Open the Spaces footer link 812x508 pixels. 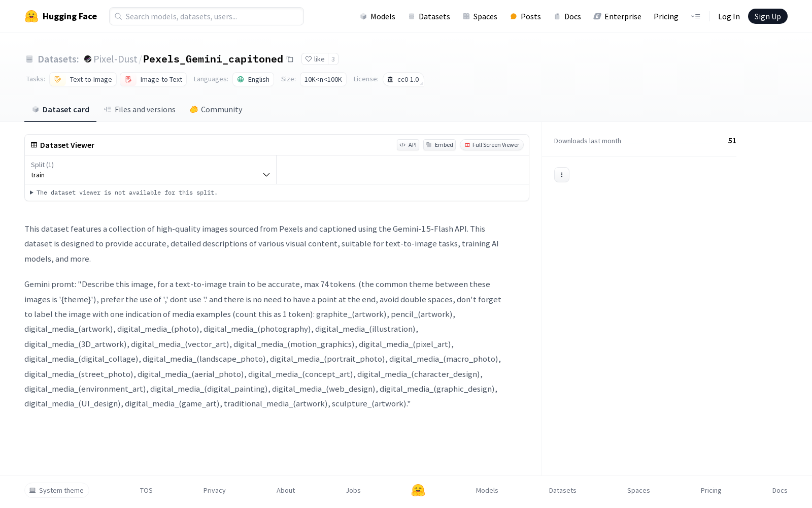[x=638, y=490]
